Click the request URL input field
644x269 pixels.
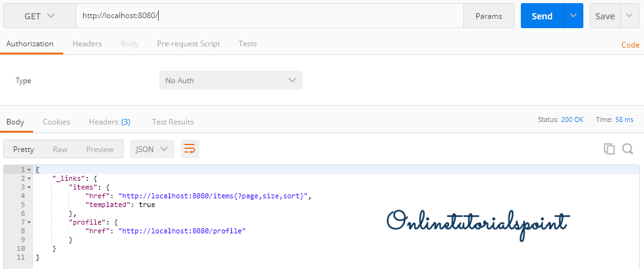(269, 16)
